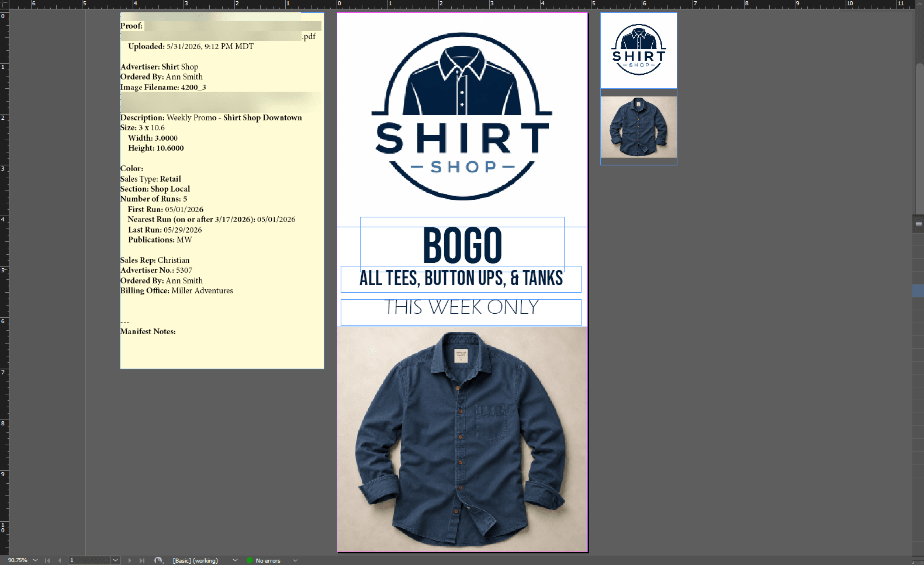Click the Advertiser No.: 5307 line
The height and width of the screenshot is (565, 924).
(156, 270)
